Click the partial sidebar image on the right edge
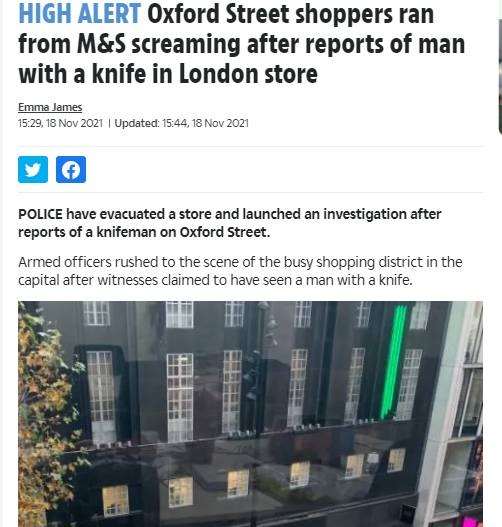 [x=500, y=77]
